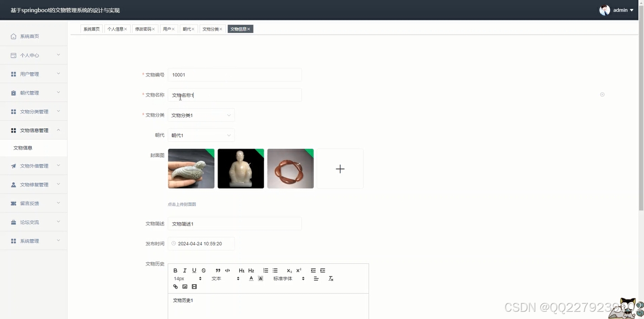Screen dimensions: 644x319
Task: Select the strikethrough icon in the editor toolbar
Action: (x=203, y=270)
